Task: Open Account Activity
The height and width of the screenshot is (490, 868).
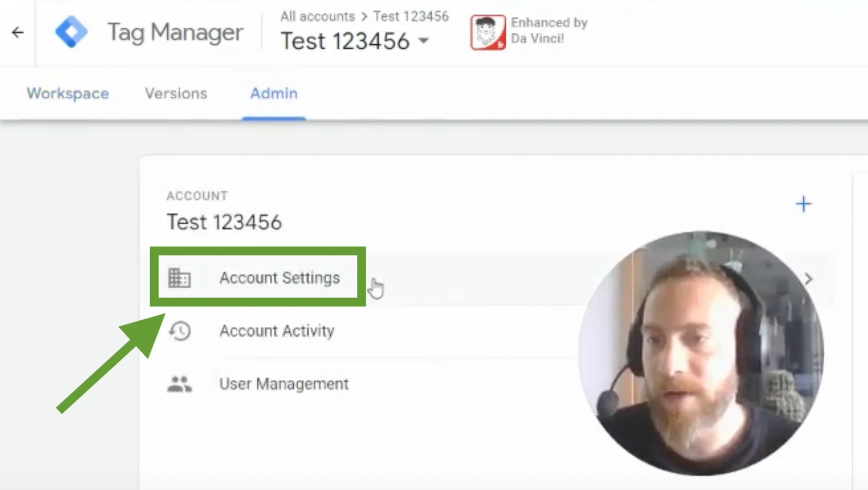Action: tap(277, 331)
